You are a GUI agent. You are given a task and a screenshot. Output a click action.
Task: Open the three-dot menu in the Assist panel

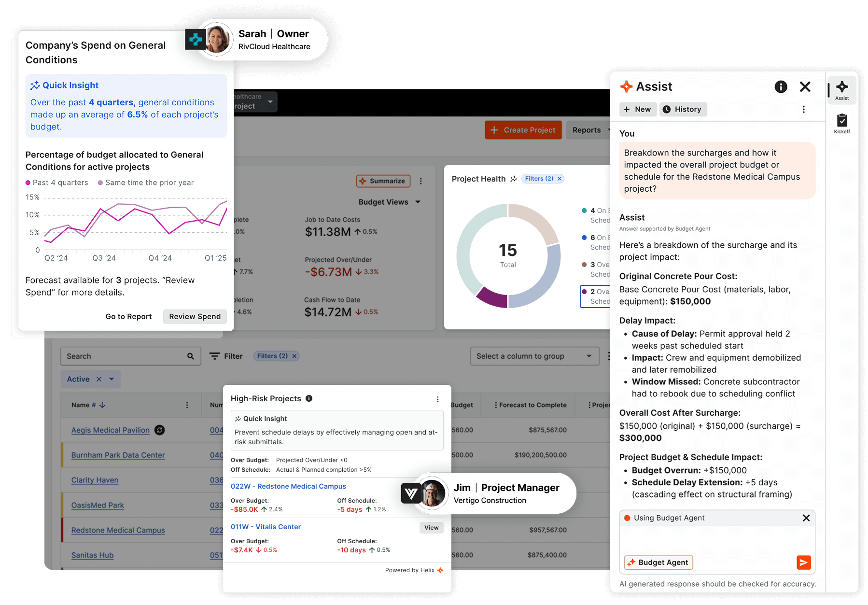pos(804,109)
